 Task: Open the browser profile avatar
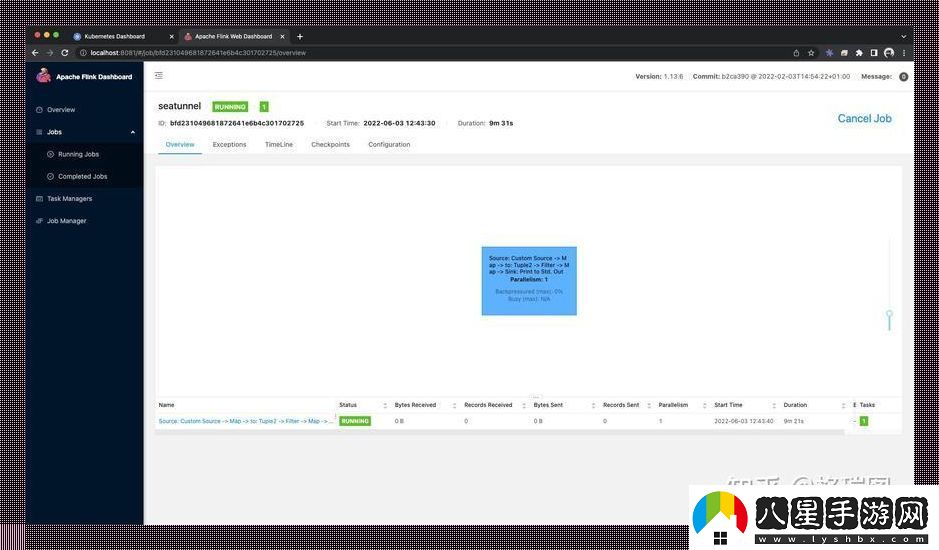pyautogui.click(x=889, y=53)
